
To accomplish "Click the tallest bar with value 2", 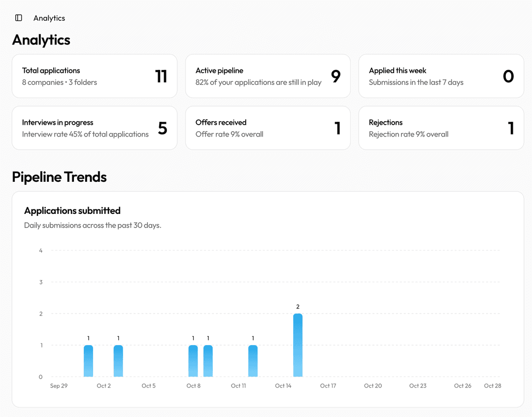I will point(298,345).
